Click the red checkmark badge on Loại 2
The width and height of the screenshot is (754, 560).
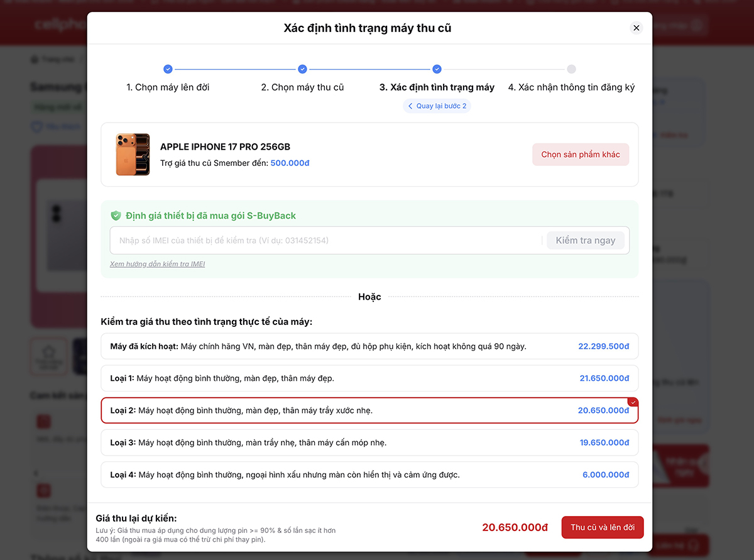pos(633,402)
